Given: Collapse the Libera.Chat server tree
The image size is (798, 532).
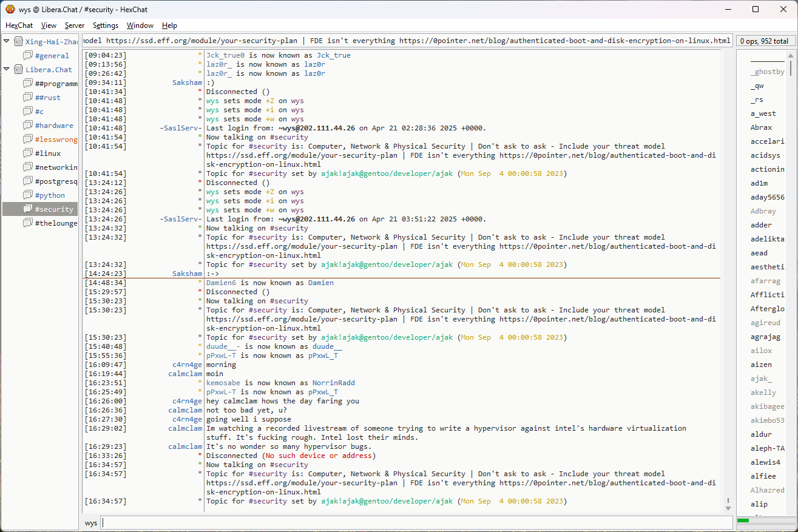Looking at the screenshot, I should [7, 69].
